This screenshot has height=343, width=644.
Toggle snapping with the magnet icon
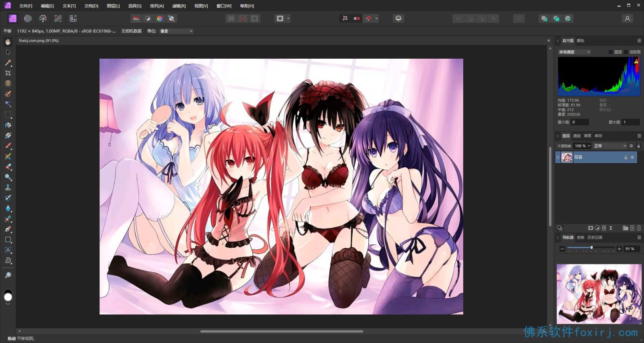[368, 18]
